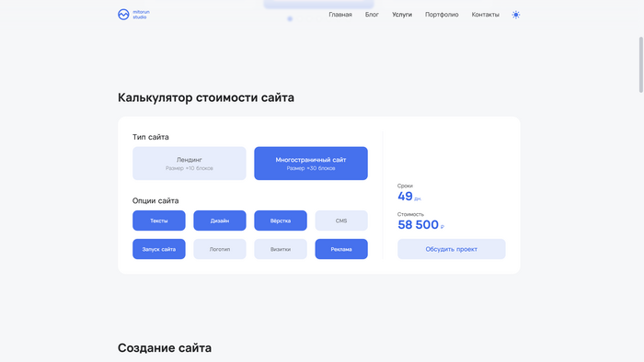
Task: Toggle the light/dark theme sun icon
Action: coord(516,15)
